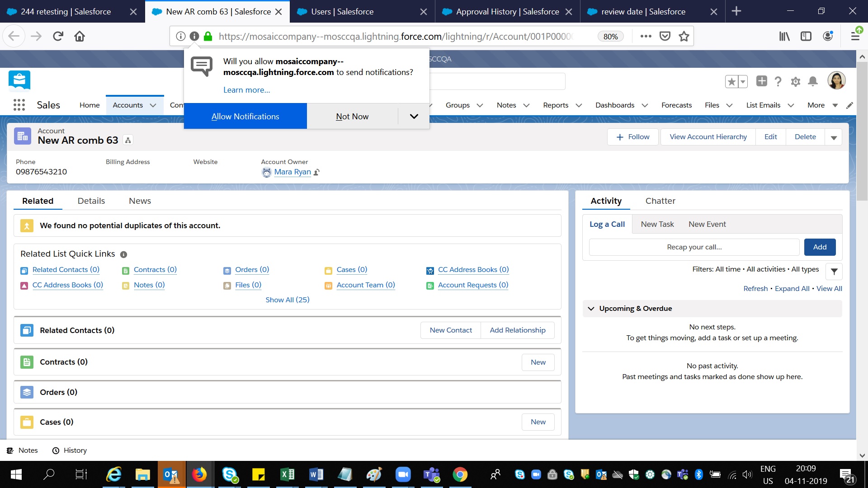Open the notifications bell icon
The image size is (868, 488).
tap(813, 81)
